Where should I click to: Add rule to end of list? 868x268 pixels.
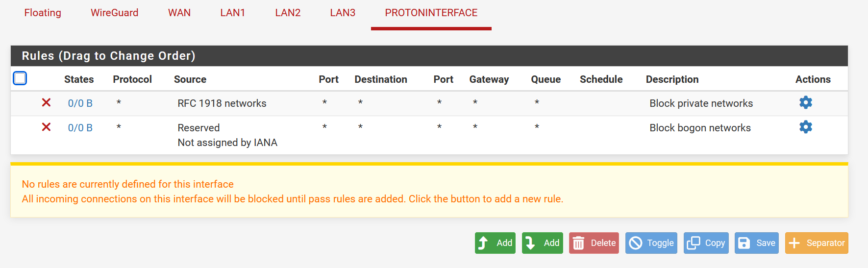(542, 243)
